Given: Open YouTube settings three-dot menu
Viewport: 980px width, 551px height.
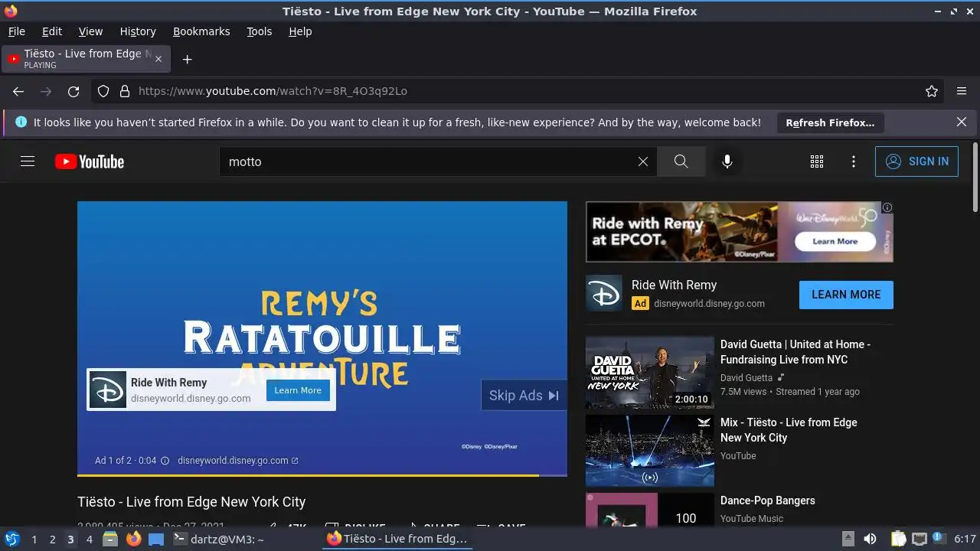Looking at the screenshot, I should click(x=854, y=161).
